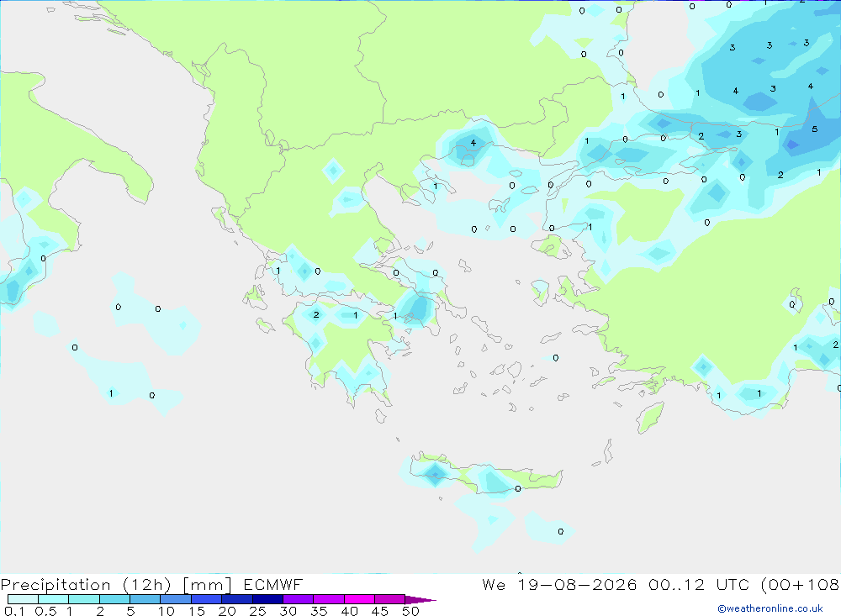
Task: Choose the 20–25 mm legend swatch
Action: pos(236,599)
